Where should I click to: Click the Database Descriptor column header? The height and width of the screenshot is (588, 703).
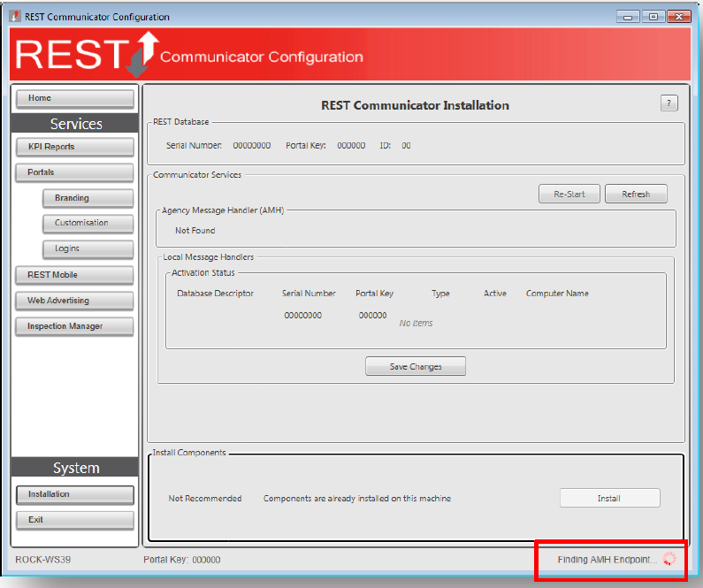[215, 293]
